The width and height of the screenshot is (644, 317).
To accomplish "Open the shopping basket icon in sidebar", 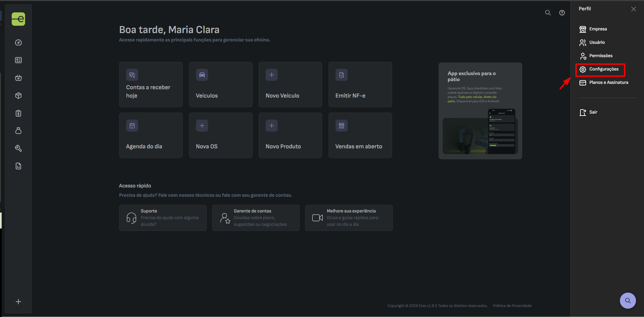I will (x=18, y=78).
